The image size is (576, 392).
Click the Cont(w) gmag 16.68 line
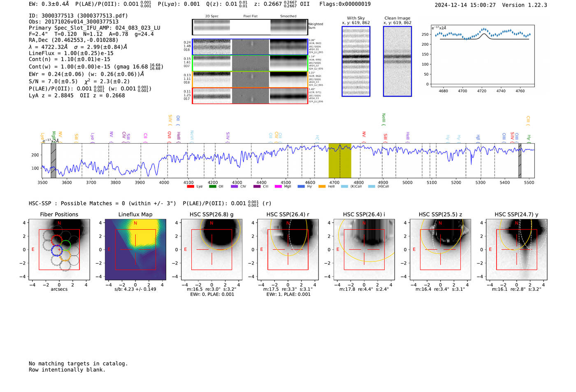[96, 67]
